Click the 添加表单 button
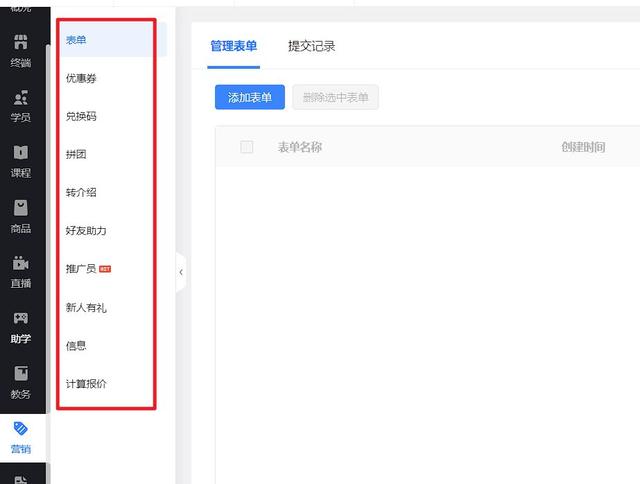Screen dimensions: 640x484 point(250,97)
